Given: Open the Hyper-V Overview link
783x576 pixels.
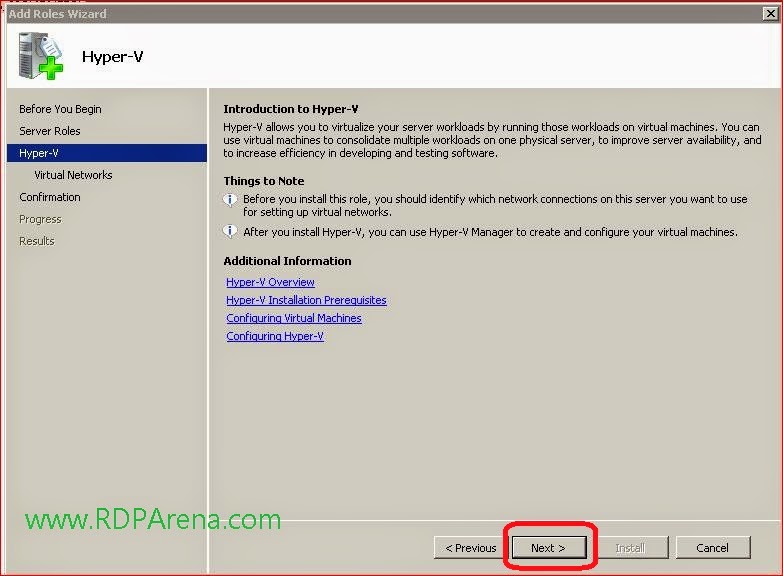Looking at the screenshot, I should tap(270, 282).
